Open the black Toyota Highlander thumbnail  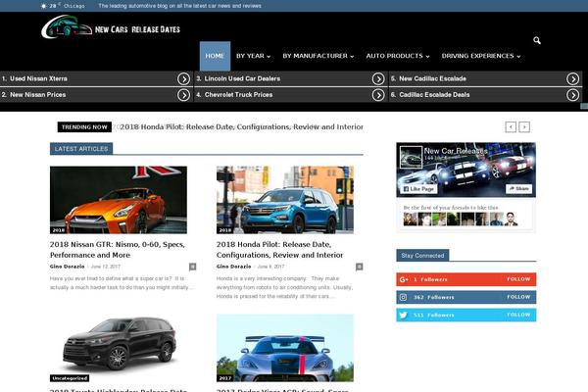[x=119, y=348]
